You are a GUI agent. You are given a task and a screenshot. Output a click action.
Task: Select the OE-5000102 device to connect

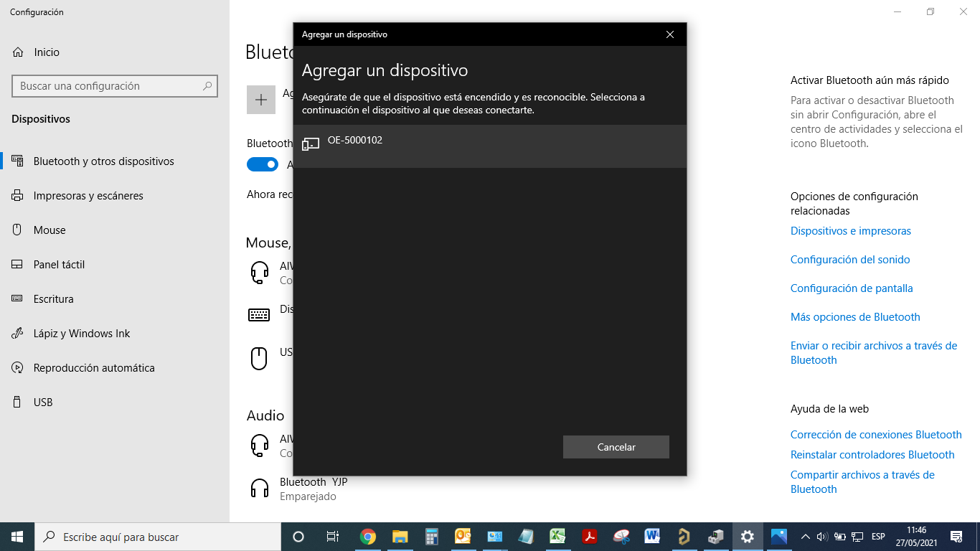point(490,146)
